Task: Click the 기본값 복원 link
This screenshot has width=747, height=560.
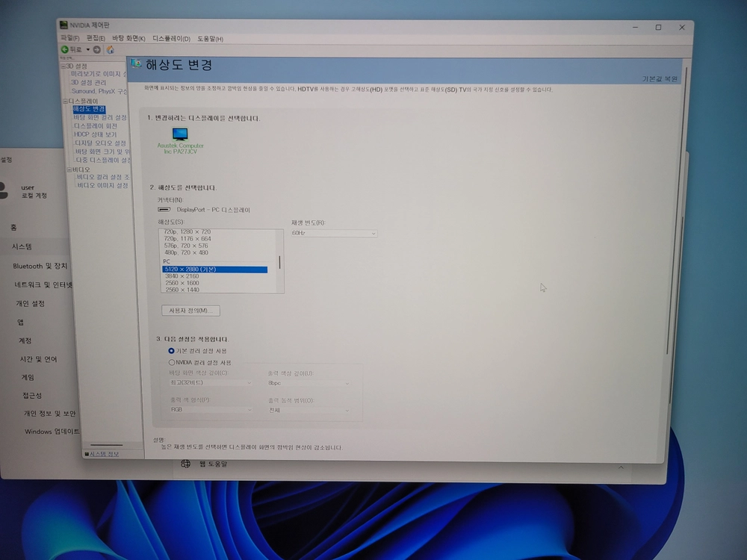Action: click(660, 79)
